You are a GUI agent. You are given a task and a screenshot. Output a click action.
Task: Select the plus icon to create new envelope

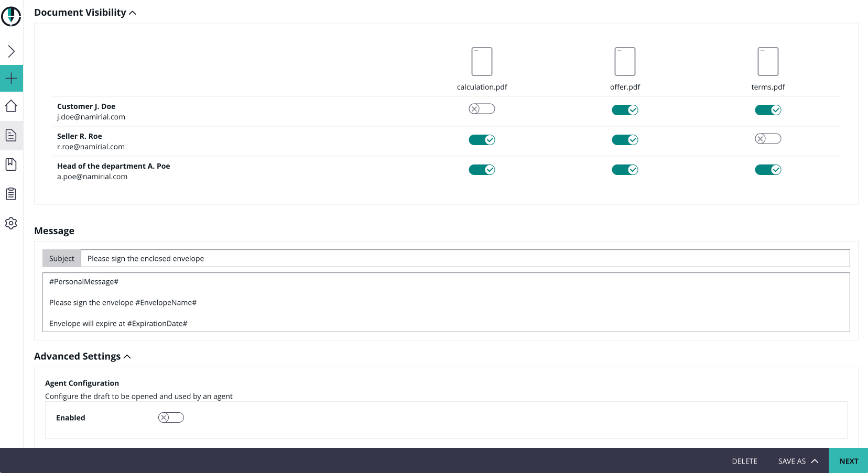coord(11,78)
